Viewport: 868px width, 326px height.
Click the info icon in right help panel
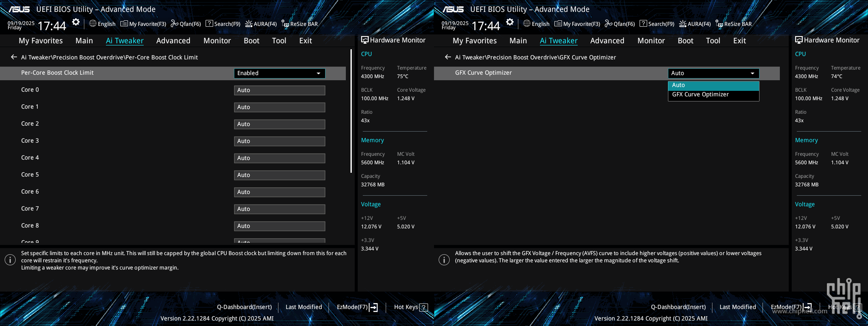point(444,260)
